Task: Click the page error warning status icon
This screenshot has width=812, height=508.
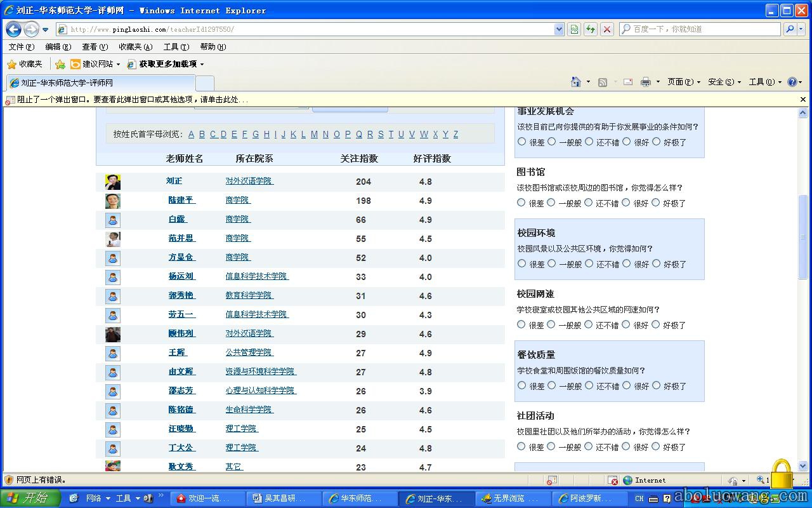Action: pyautogui.click(x=9, y=480)
